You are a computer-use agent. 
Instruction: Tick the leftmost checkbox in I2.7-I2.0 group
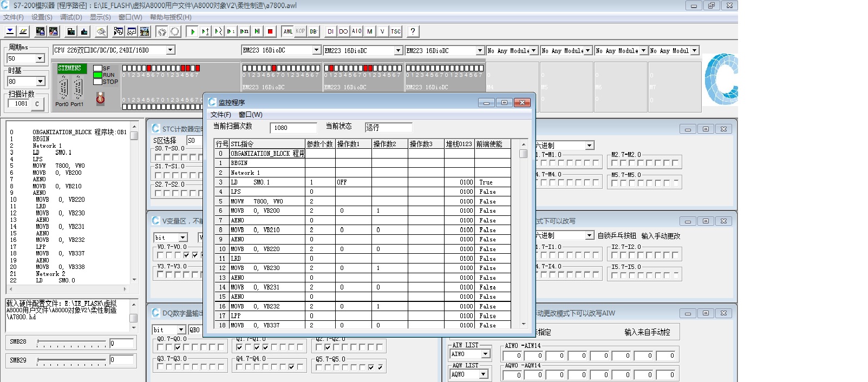click(x=615, y=255)
